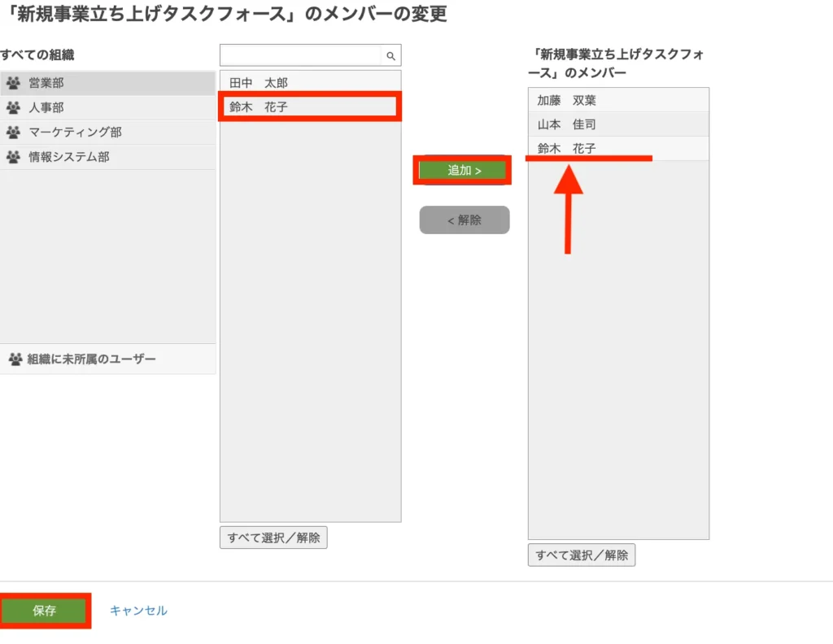Select the 人事部 organization

pyautogui.click(x=108, y=108)
